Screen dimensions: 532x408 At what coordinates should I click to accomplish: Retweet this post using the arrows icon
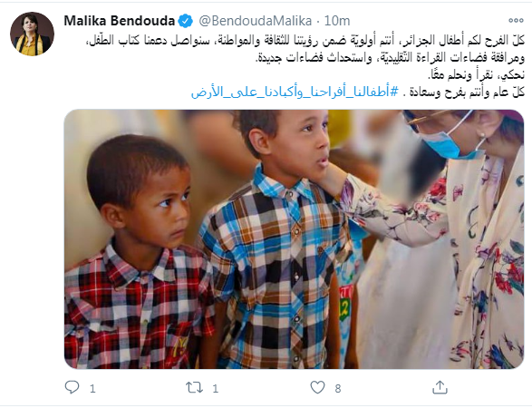[194, 387]
